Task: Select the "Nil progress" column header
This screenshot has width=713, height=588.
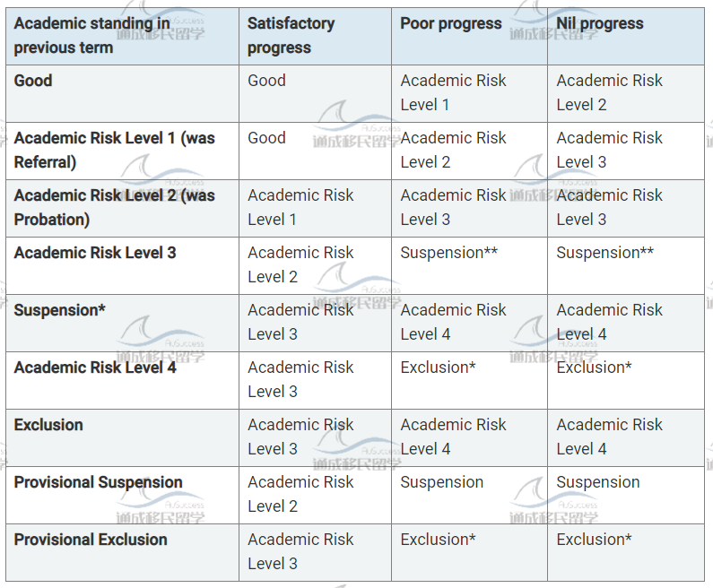Action: pyautogui.click(x=600, y=23)
